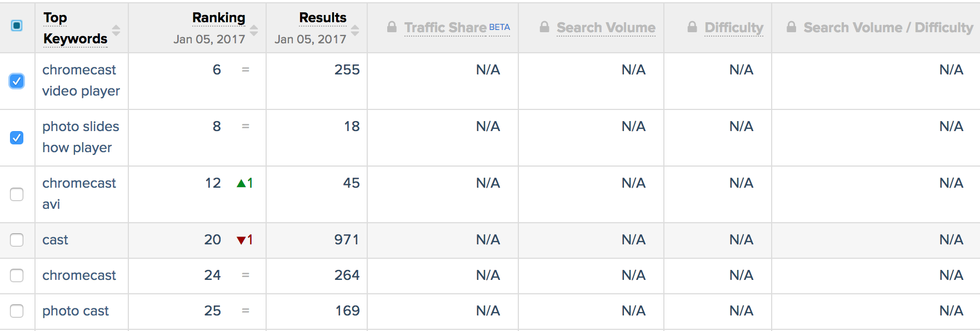Click red down arrow in cast row
This screenshot has height=331, width=980.
point(241,240)
